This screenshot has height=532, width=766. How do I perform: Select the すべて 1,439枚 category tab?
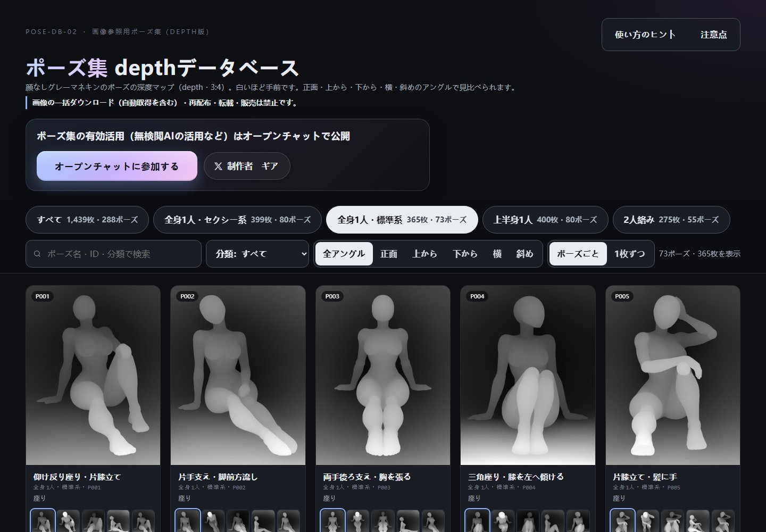pyautogui.click(x=87, y=220)
